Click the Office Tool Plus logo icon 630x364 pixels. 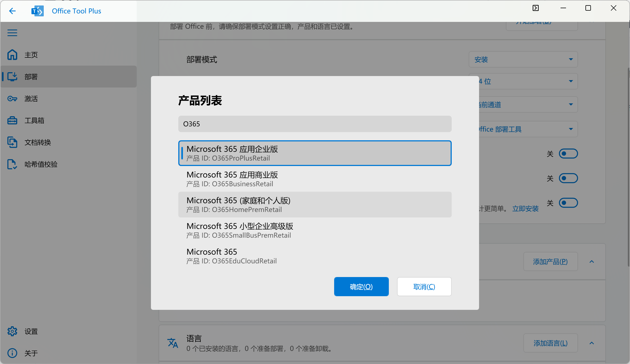point(37,11)
